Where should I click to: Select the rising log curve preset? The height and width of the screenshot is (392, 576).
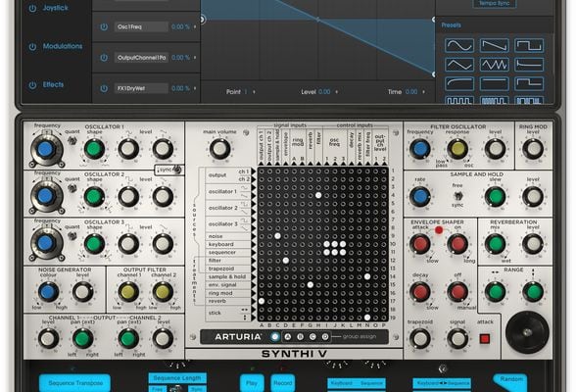click(459, 83)
